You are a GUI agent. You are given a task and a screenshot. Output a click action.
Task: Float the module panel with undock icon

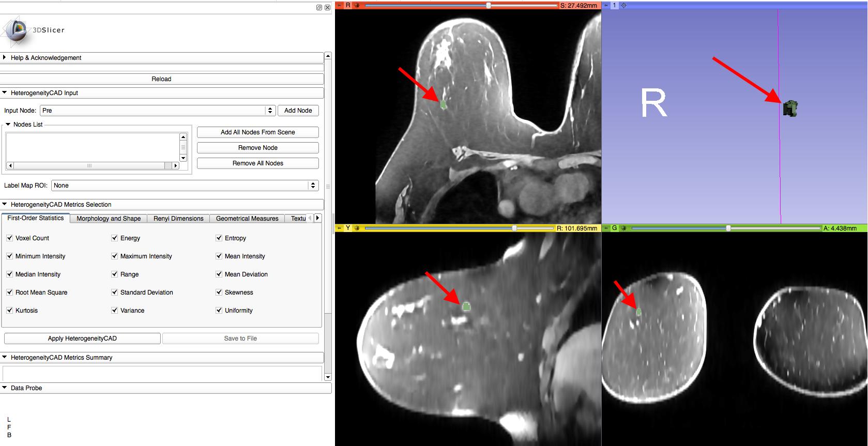319,7
